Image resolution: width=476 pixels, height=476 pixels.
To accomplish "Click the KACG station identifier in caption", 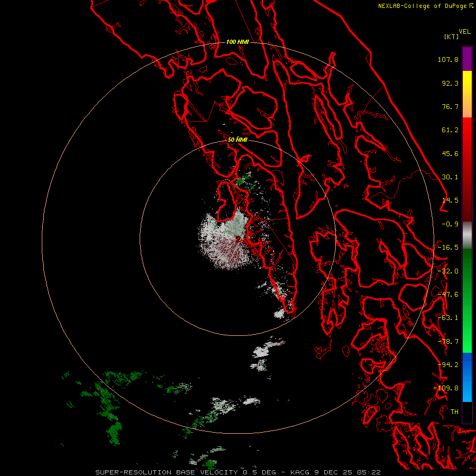I will coord(300,472).
